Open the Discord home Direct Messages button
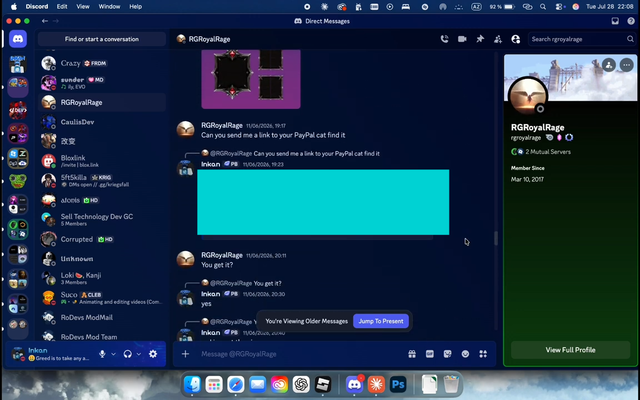The height and width of the screenshot is (400, 640). [x=18, y=39]
